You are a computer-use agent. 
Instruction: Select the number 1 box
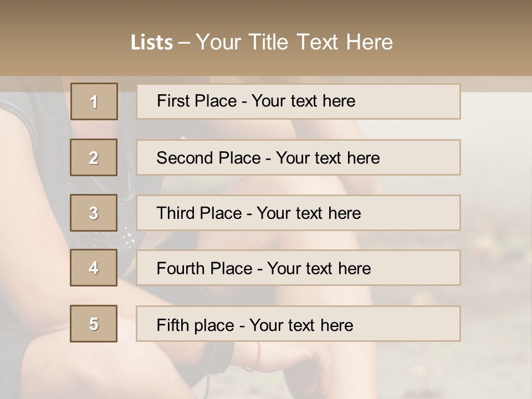94,101
